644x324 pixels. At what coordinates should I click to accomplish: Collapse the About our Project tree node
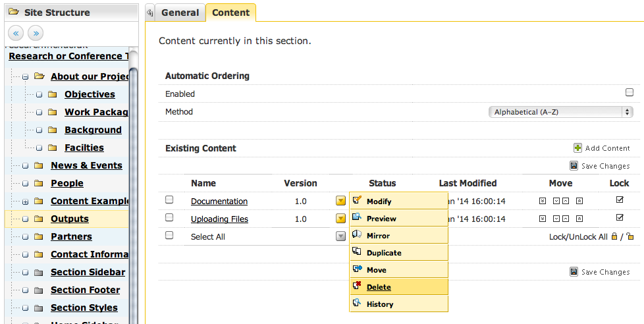pos(25,77)
